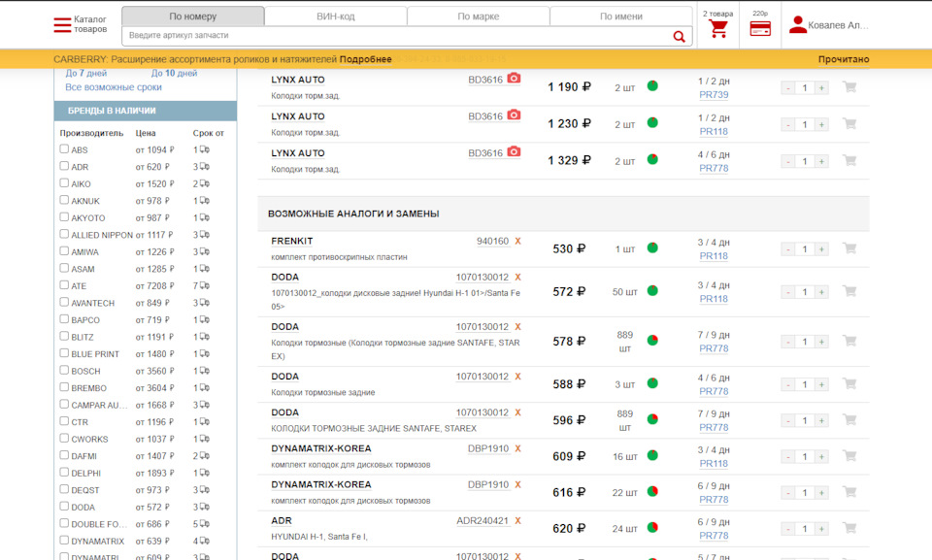This screenshot has height=560, width=932.
Task: Add DYNAMATRIX-KOREA 609 ₽ item to cart
Action: pyautogui.click(x=849, y=456)
